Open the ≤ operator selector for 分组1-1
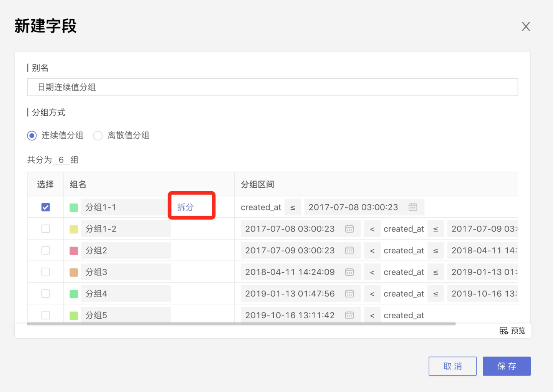Viewport: 553px width, 392px height. [293, 207]
